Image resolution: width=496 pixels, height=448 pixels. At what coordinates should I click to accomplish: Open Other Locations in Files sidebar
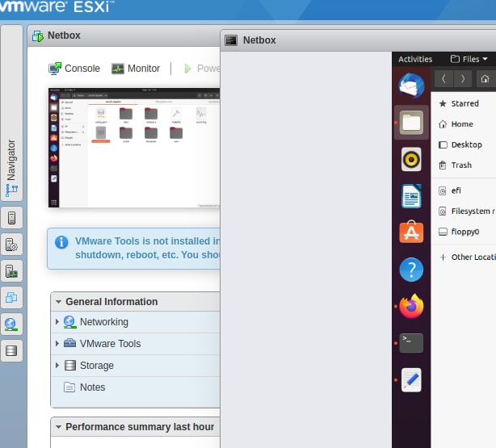464,257
